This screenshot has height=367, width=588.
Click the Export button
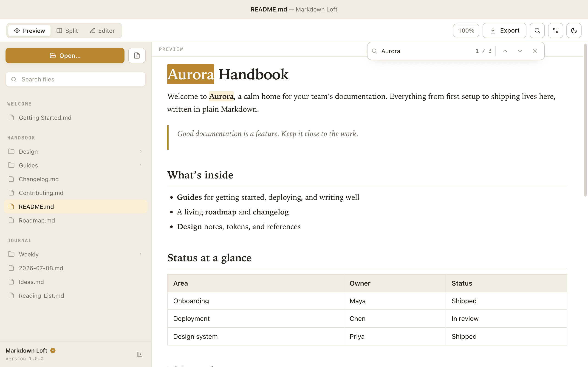(504, 31)
